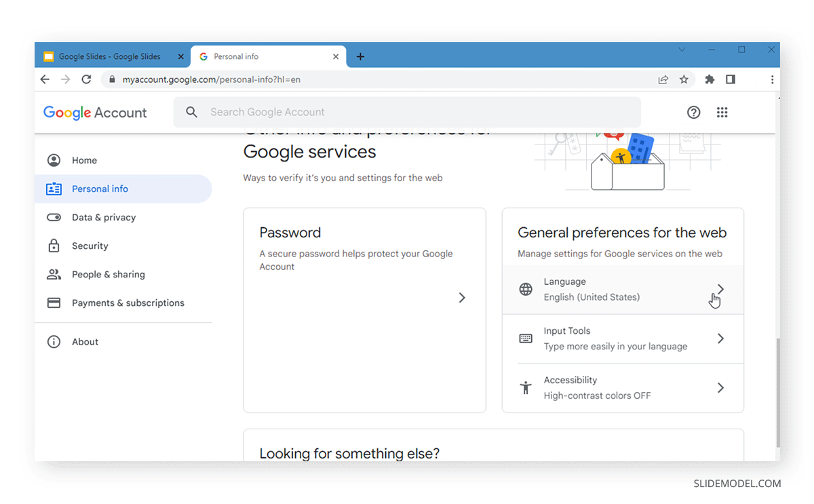
Task: Open the Password card chevron
Action: pos(462,298)
